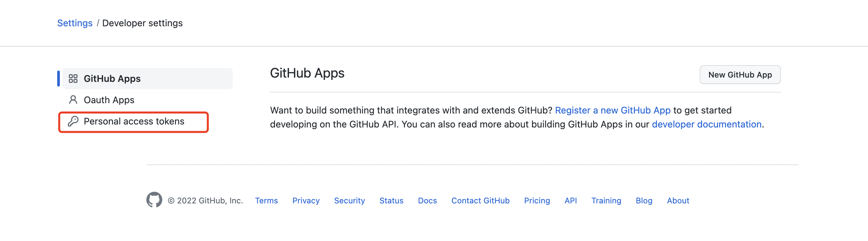Open Personal access tokens in sidebar
The width and height of the screenshot is (868, 241).
(134, 122)
